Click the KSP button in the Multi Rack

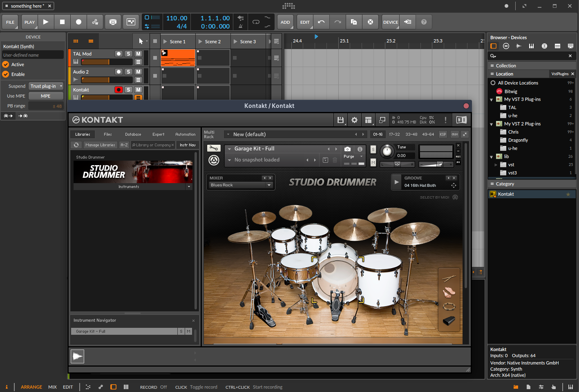[443, 134]
